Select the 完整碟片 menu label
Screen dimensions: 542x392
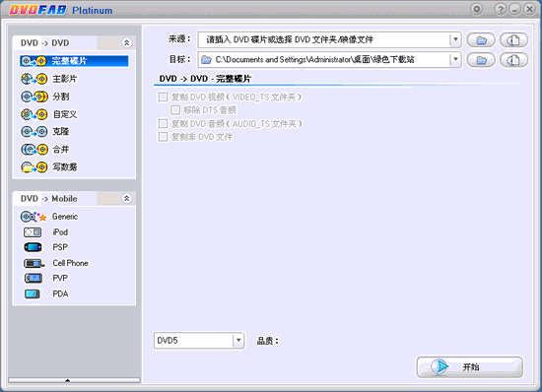tap(70, 61)
